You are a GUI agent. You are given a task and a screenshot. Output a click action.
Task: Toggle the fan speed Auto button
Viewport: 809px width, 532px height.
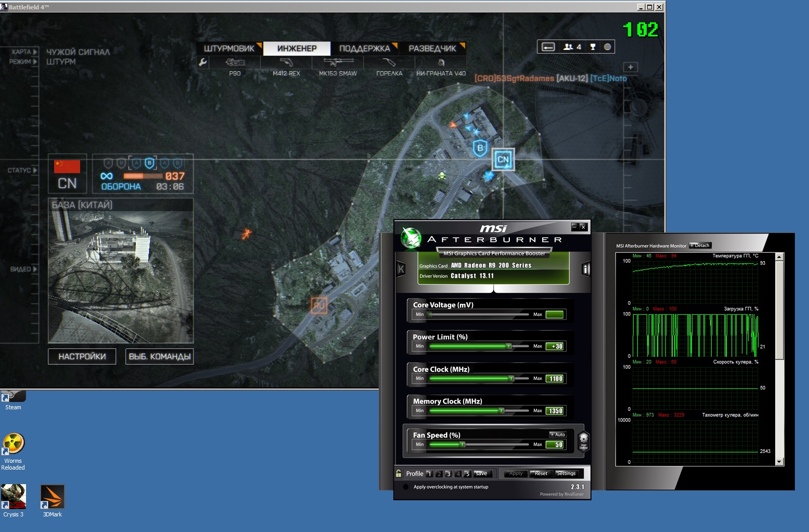pos(558,435)
